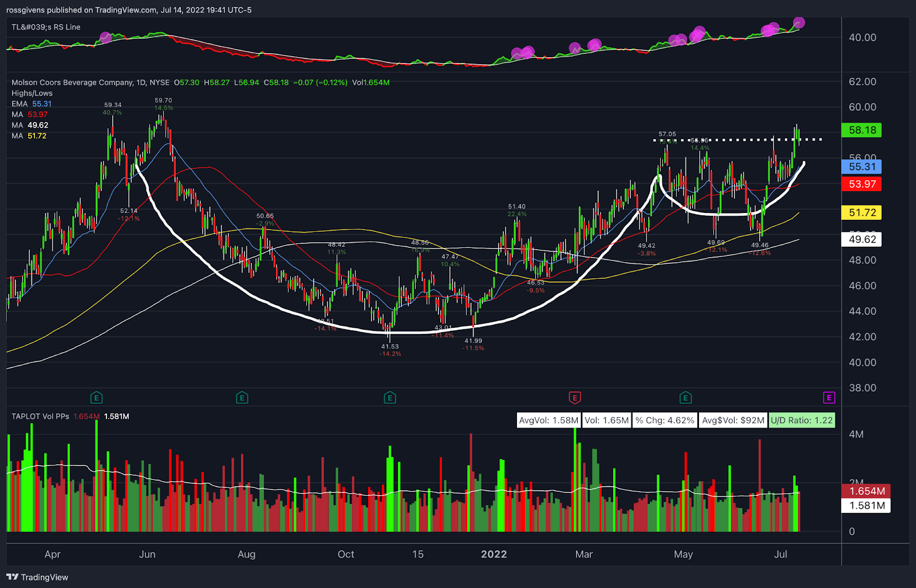Click the green earnings marker between Oct and 15

click(390, 397)
